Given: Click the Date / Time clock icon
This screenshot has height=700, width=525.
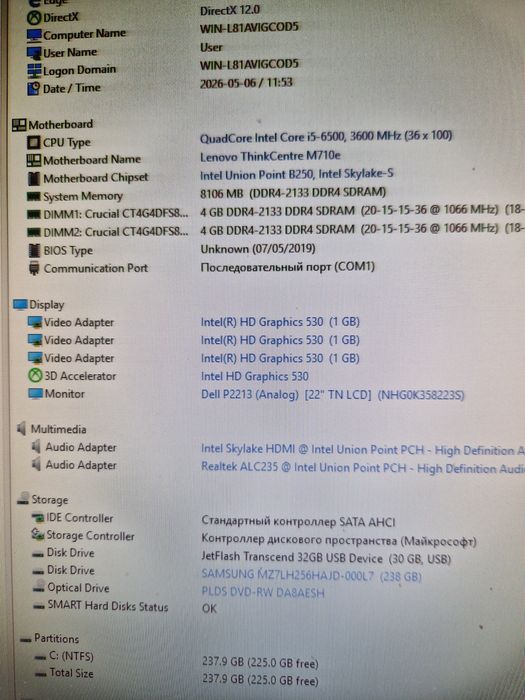Looking at the screenshot, I should pyautogui.click(x=33, y=88).
